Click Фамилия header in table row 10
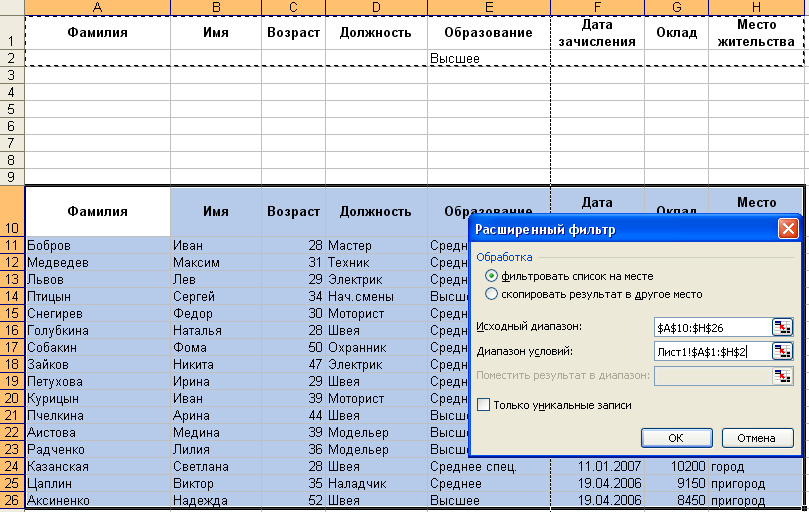 [97, 211]
